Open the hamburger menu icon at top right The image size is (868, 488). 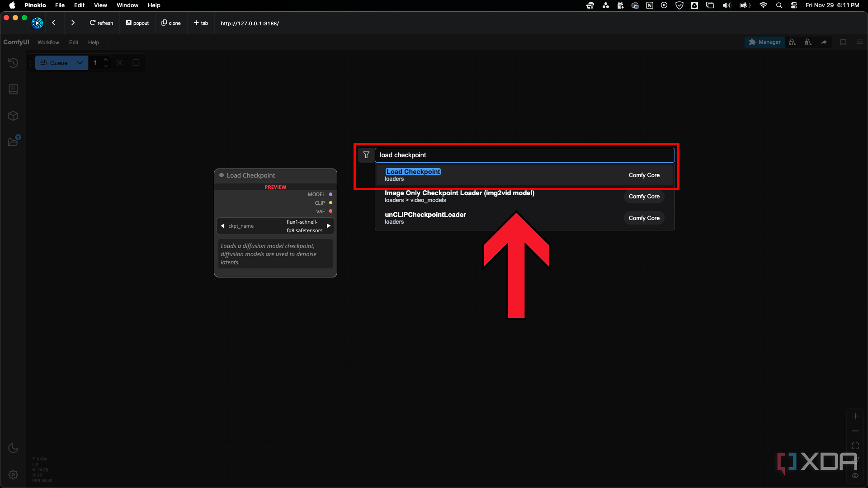860,42
